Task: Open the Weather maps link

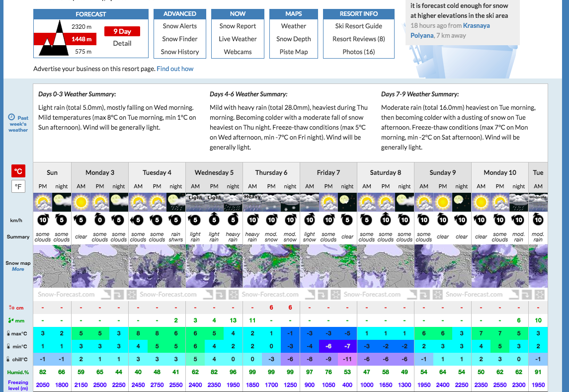Action: click(x=294, y=26)
